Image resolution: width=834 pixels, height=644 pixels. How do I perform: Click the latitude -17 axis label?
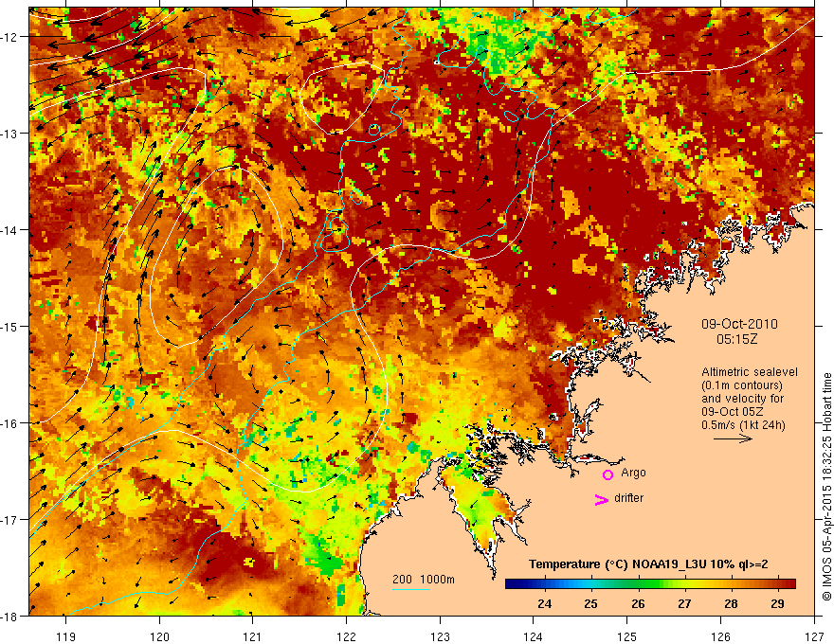click(10, 520)
